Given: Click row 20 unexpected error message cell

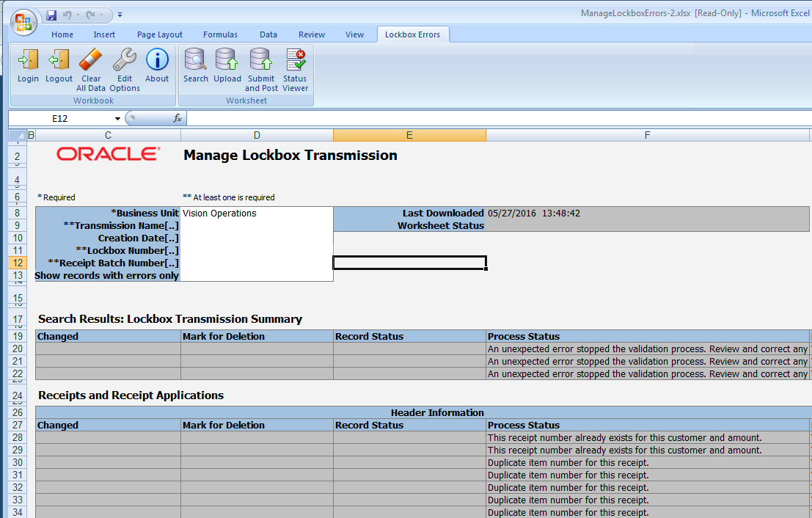Looking at the screenshot, I should (x=647, y=349).
